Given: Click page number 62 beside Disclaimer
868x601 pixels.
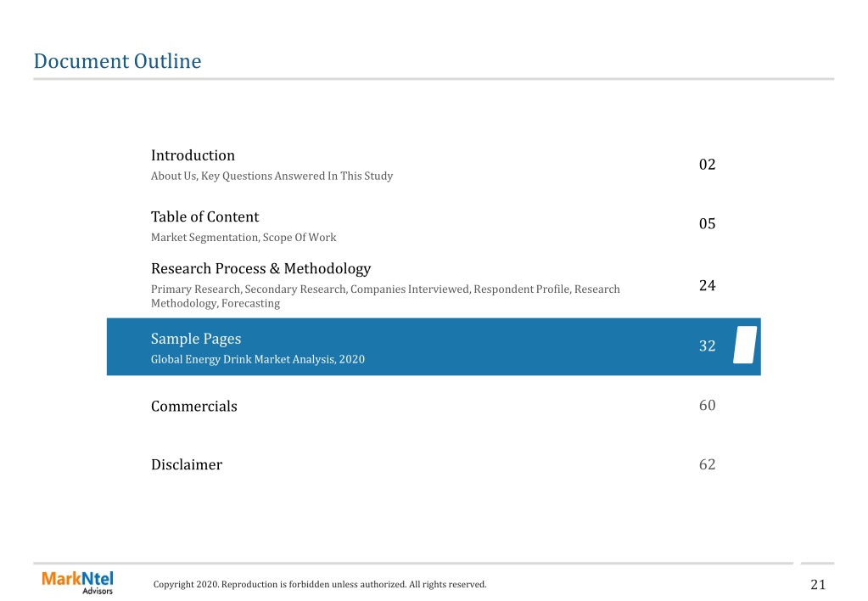Looking at the screenshot, I should point(707,464).
